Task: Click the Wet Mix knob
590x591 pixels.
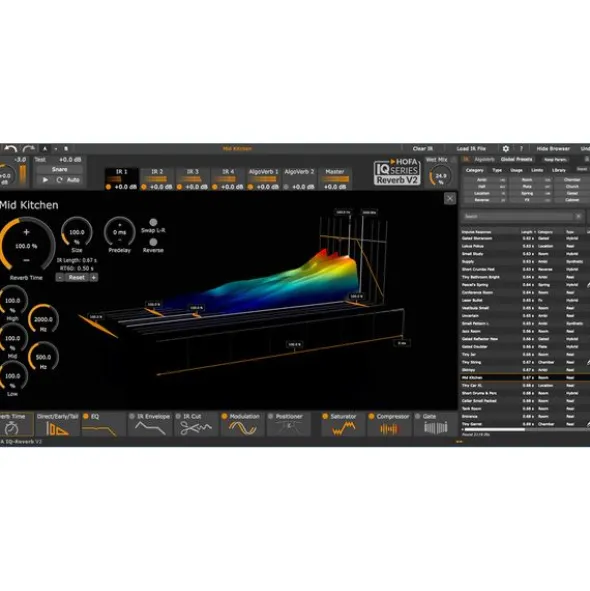Action: pos(440,176)
